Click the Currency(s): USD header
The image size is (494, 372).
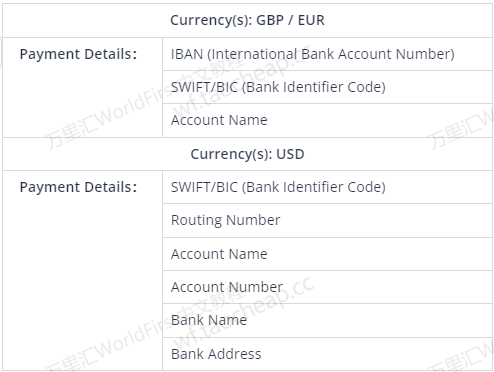point(247,154)
